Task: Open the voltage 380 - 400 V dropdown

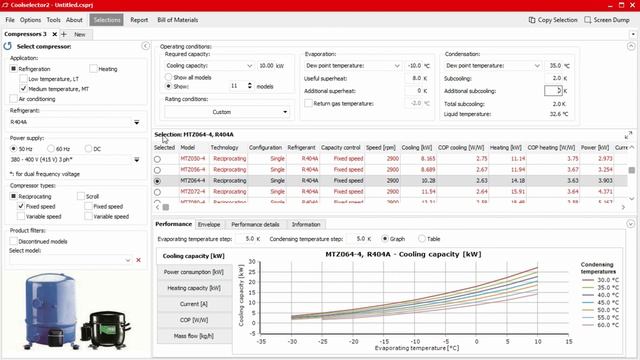Action: 136,160
